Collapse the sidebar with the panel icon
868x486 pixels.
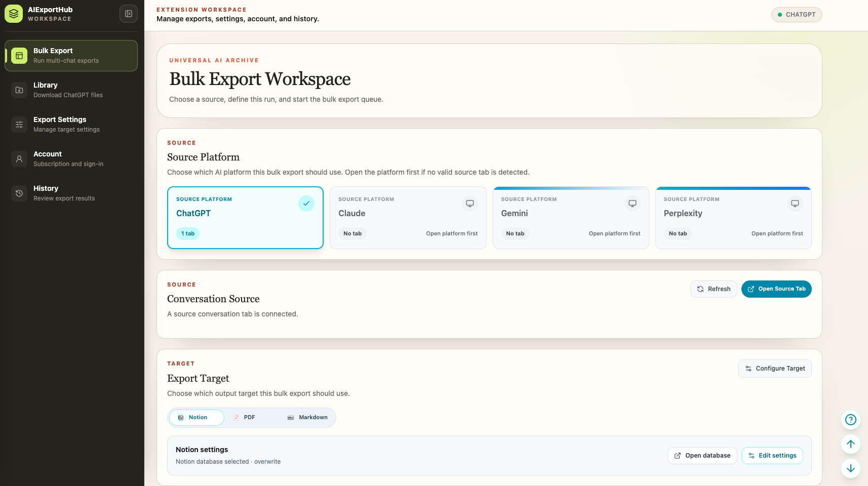point(129,14)
